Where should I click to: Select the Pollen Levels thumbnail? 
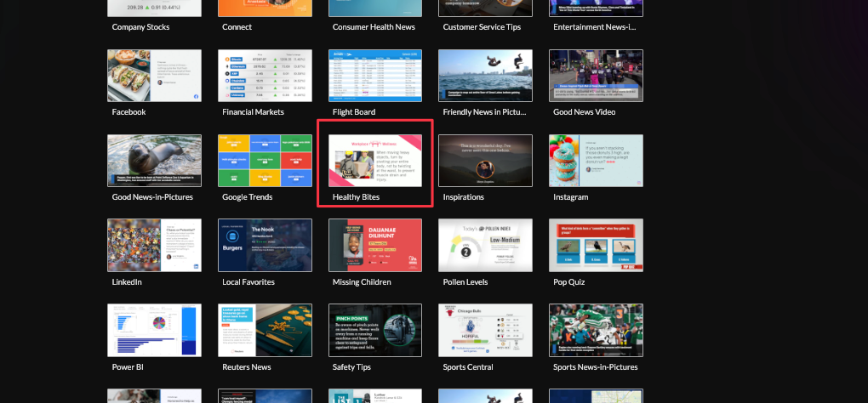click(x=485, y=245)
